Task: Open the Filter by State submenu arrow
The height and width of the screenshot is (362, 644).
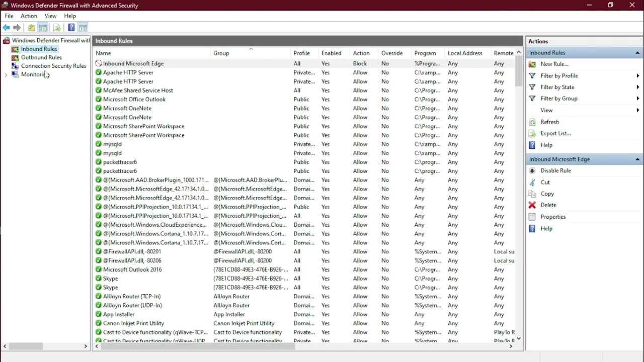Action: [x=637, y=87]
